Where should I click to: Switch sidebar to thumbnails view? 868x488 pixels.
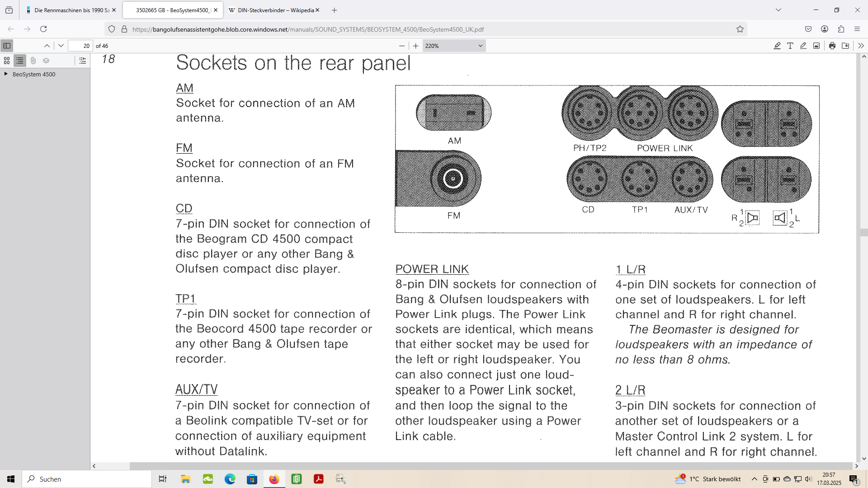(x=7, y=61)
